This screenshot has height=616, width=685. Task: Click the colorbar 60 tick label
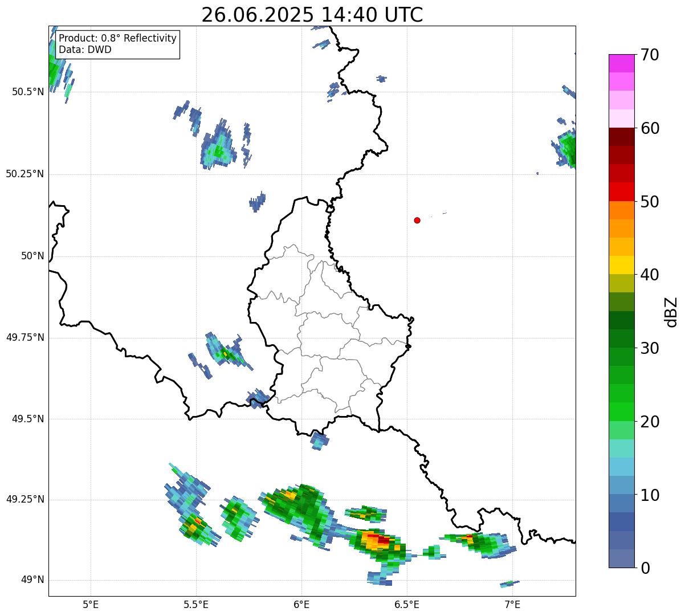pyautogui.click(x=650, y=128)
